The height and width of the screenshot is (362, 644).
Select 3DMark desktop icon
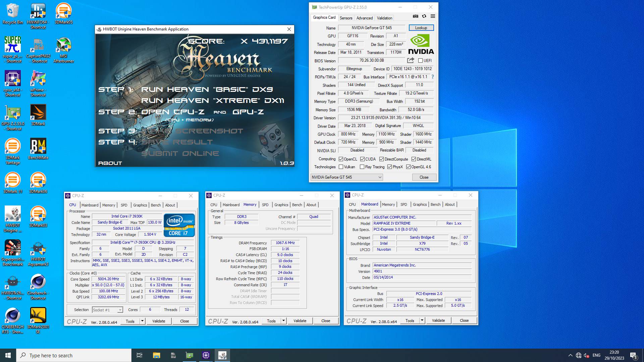[38, 115]
